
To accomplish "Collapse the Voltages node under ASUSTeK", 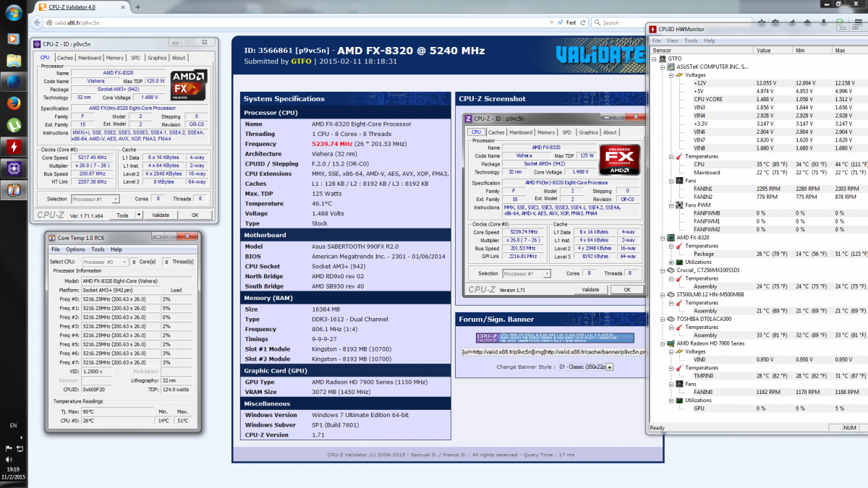I will [x=671, y=74].
